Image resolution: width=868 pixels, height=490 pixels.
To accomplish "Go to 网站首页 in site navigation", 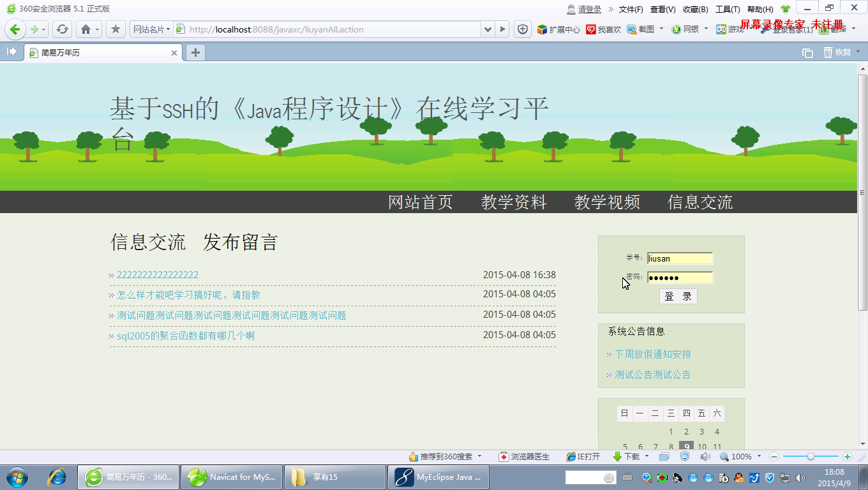I will [x=421, y=202].
